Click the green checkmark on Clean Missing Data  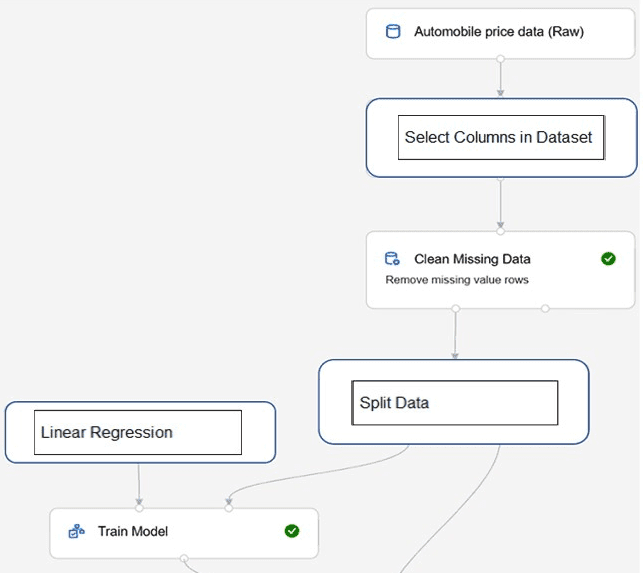pyautogui.click(x=608, y=259)
